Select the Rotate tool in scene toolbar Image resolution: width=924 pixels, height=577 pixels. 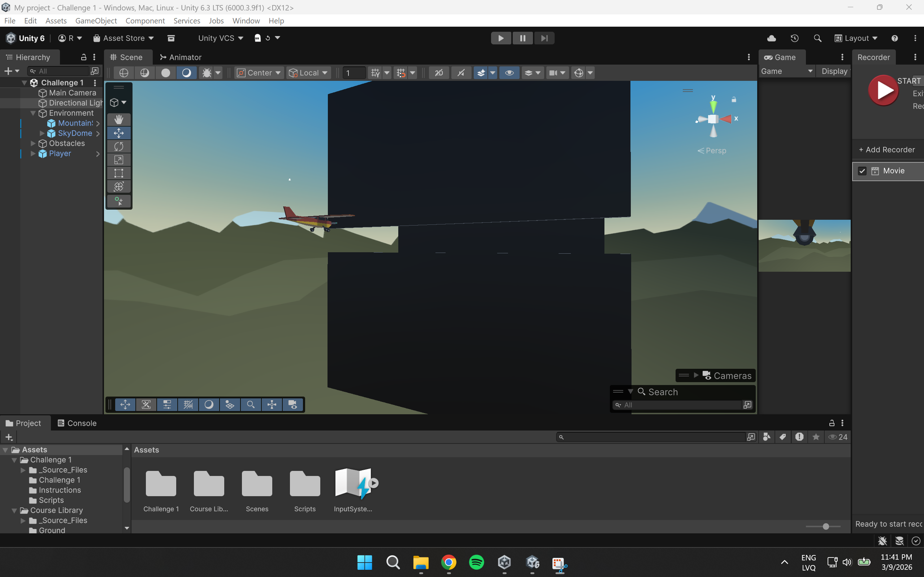click(x=119, y=147)
